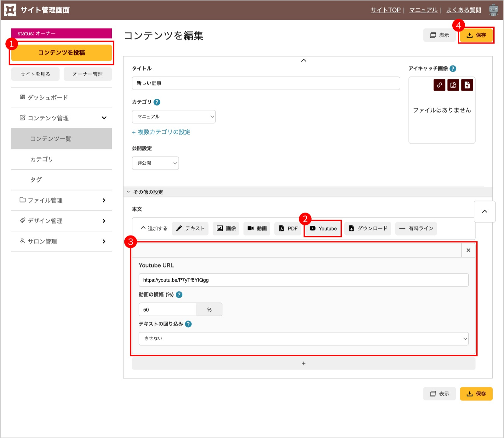
Task: Insert a 有料ライン block
Action: (416, 229)
